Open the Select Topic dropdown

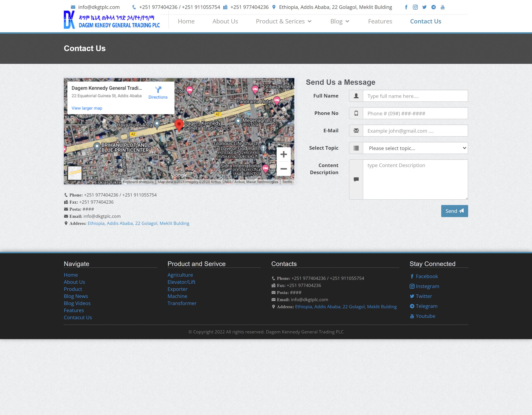415,148
